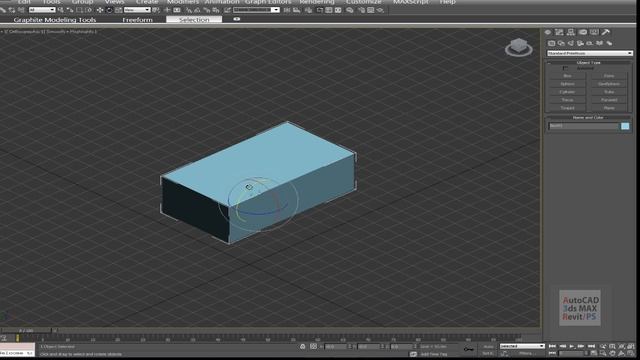Click the Go to End playback button
This screenshot has height=360, width=640.
point(591,346)
